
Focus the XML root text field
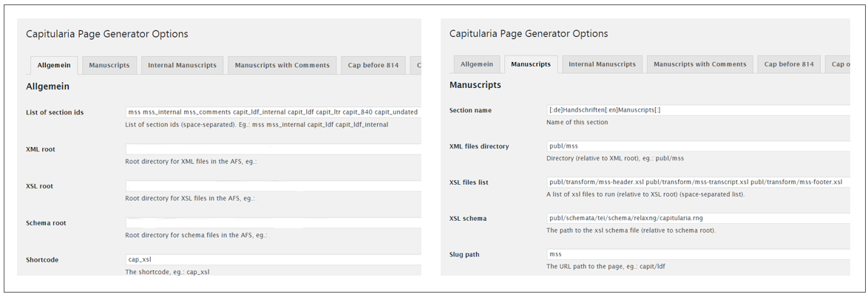click(272, 149)
